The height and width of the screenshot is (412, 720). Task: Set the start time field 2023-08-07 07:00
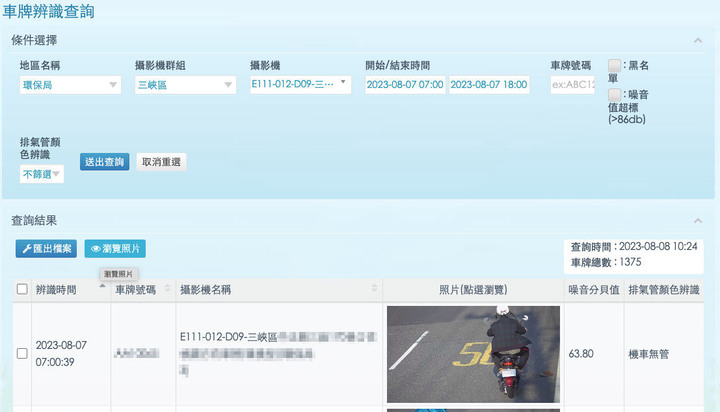click(405, 85)
